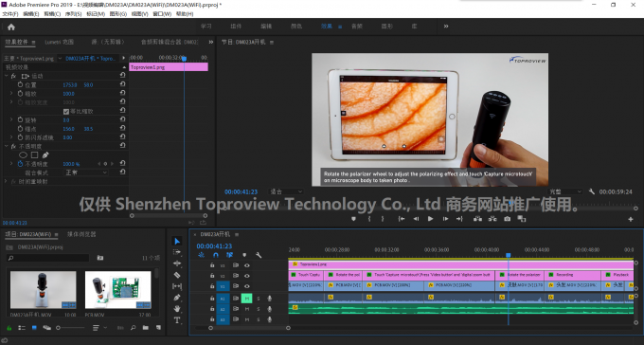Viewport: 644px width, 345px height.
Task: Select the PCB.MOV thumbnail
Action: (x=117, y=289)
